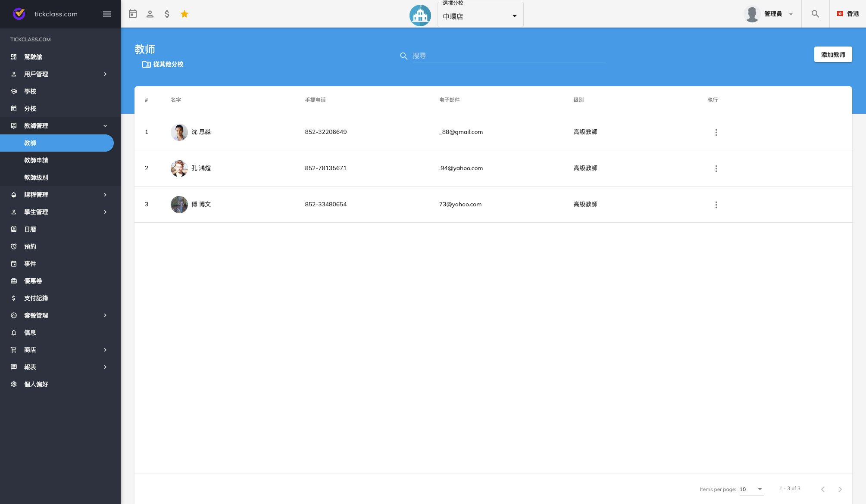Click the school branch avatar icon

(x=420, y=16)
